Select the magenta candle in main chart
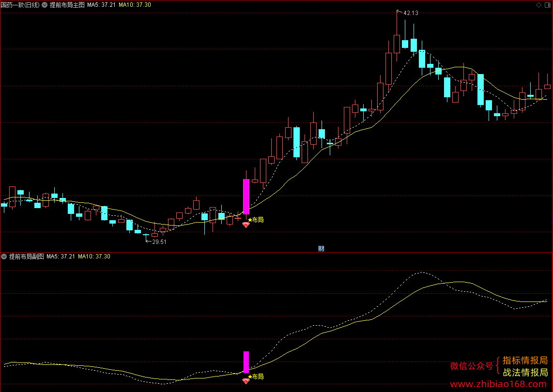Screen dimensions: 553x392 [246, 196]
